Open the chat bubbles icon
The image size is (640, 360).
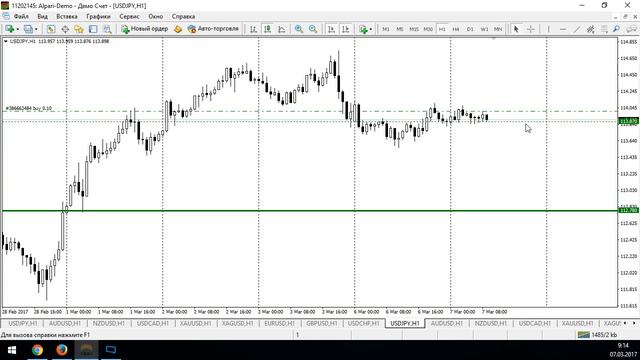point(631,29)
